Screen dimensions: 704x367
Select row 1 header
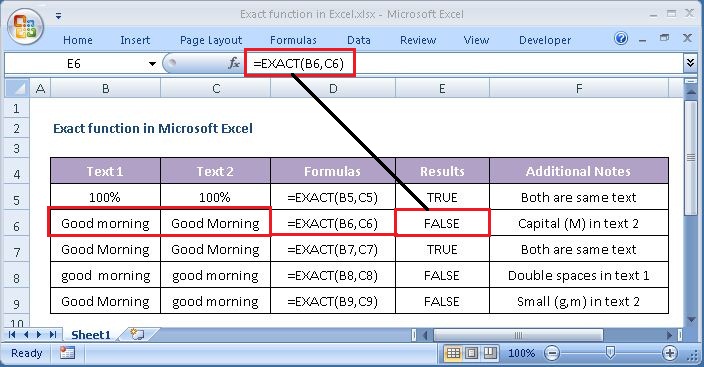coord(17,109)
